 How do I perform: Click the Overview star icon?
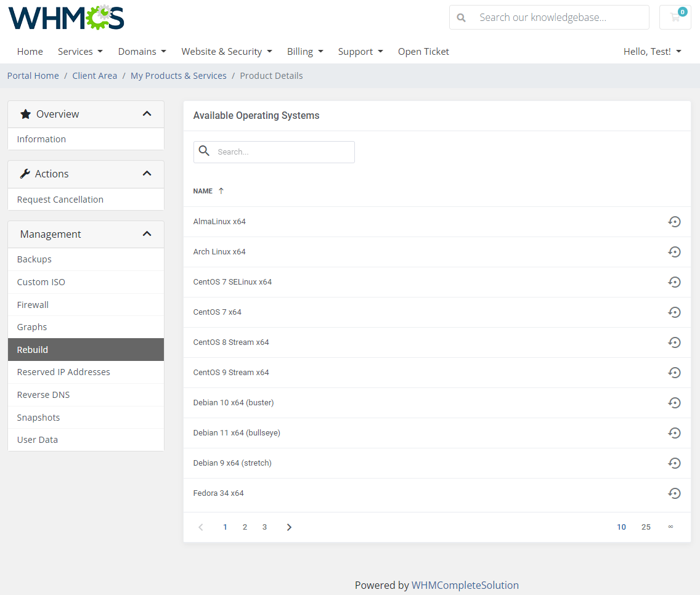pyautogui.click(x=25, y=115)
